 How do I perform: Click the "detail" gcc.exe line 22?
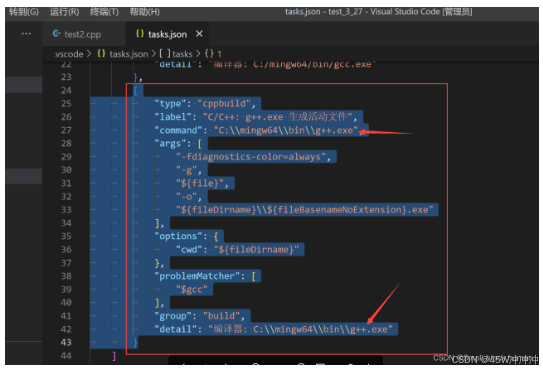tap(265, 64)
